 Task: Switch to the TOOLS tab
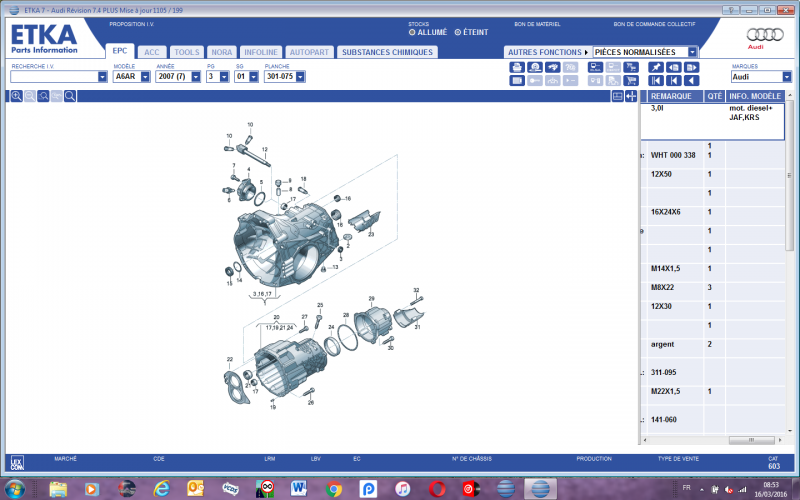[186, 52]
